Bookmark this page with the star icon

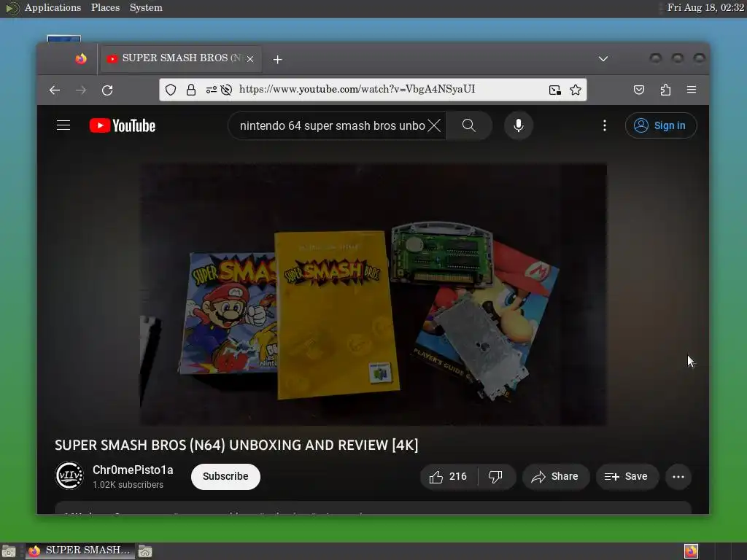pyautogui.click(x=576, y=90)
